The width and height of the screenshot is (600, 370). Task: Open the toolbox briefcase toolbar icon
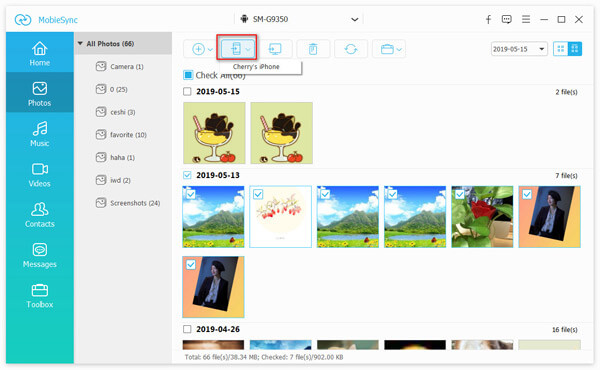click(x=387, y=49)
